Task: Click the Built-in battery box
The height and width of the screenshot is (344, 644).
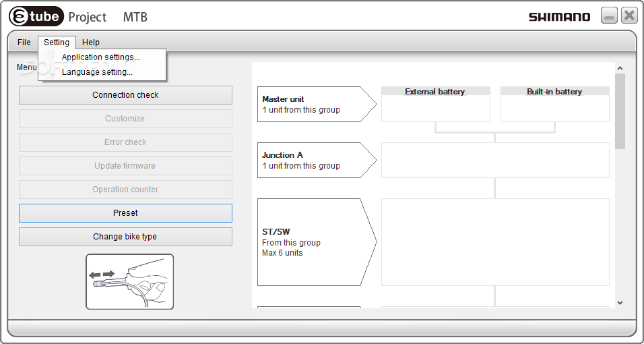Action: pyautogui.click(x=555, y=104)
